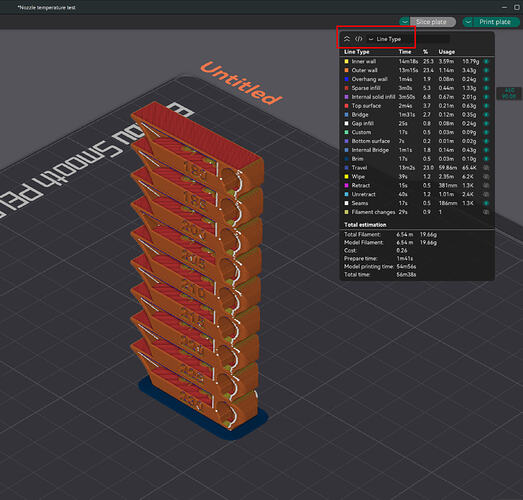Viewport: 523px width, 500px height.
Task: Toggle Top surface visibility eye
Action: coord(486,106)
